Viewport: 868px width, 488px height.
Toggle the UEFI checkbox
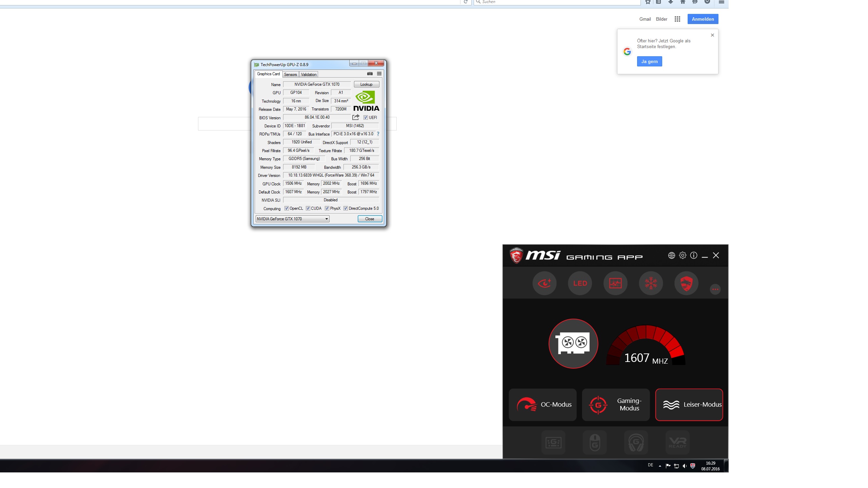[366, 118]
